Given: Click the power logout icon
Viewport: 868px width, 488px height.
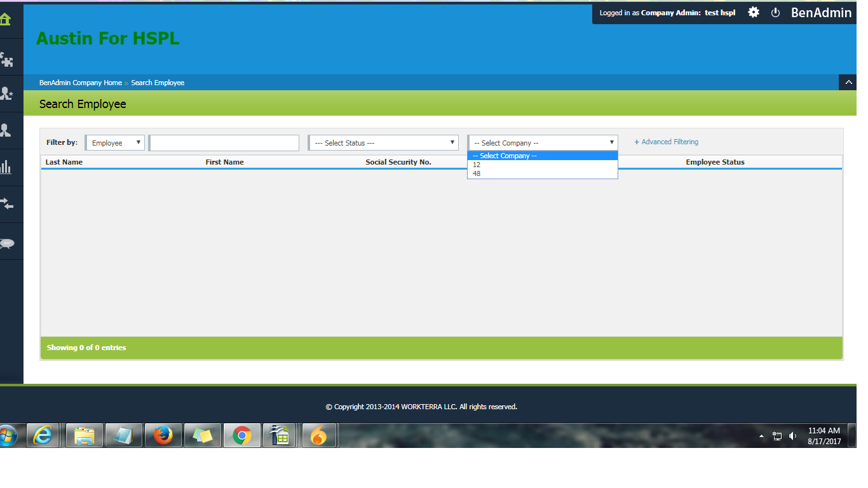Looking at the screenshot, I should click(x=775, y=13).
